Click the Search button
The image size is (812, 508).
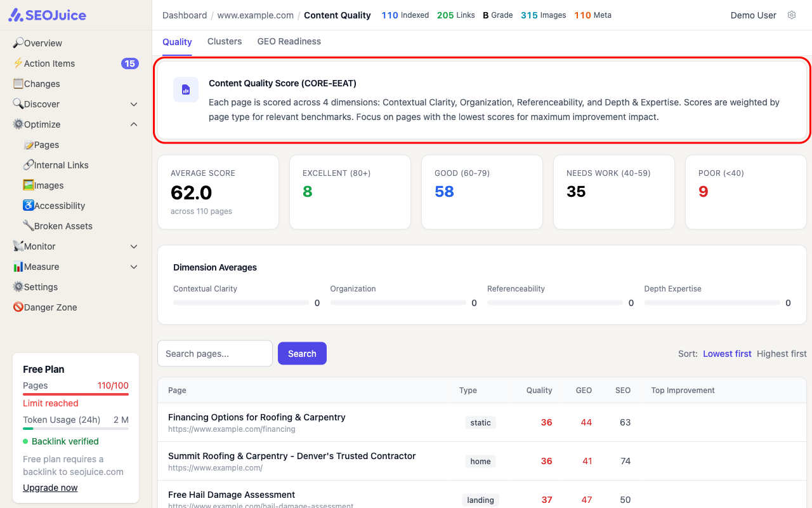[302, 354]
